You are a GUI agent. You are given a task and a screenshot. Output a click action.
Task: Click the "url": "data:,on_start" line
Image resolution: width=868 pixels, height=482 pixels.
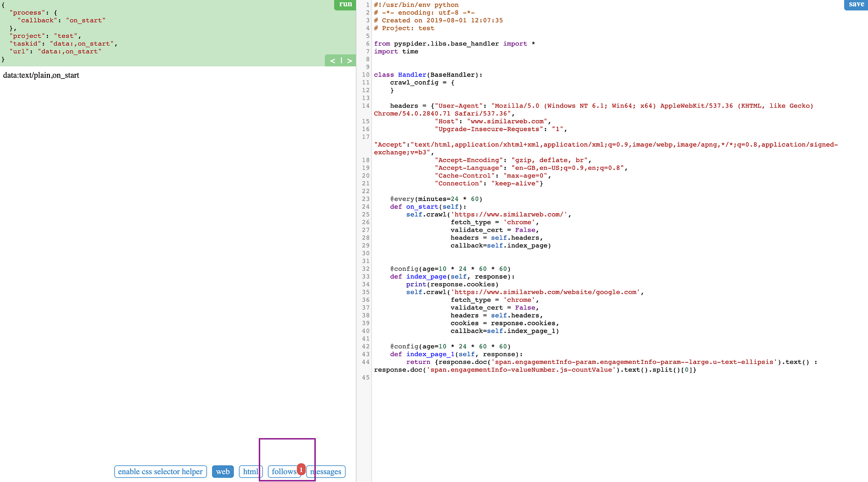point(56,52)
